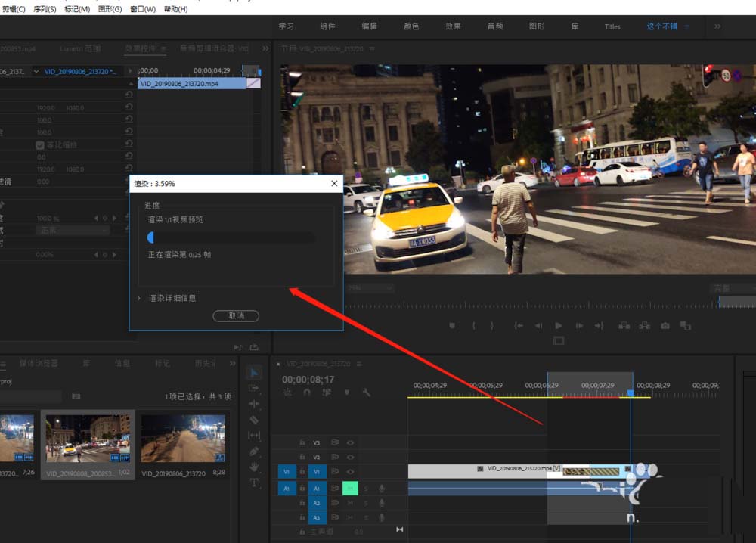756x543 pixels.
Task: Switch to the 颜色 workspace tab
Action: [411, 26]
